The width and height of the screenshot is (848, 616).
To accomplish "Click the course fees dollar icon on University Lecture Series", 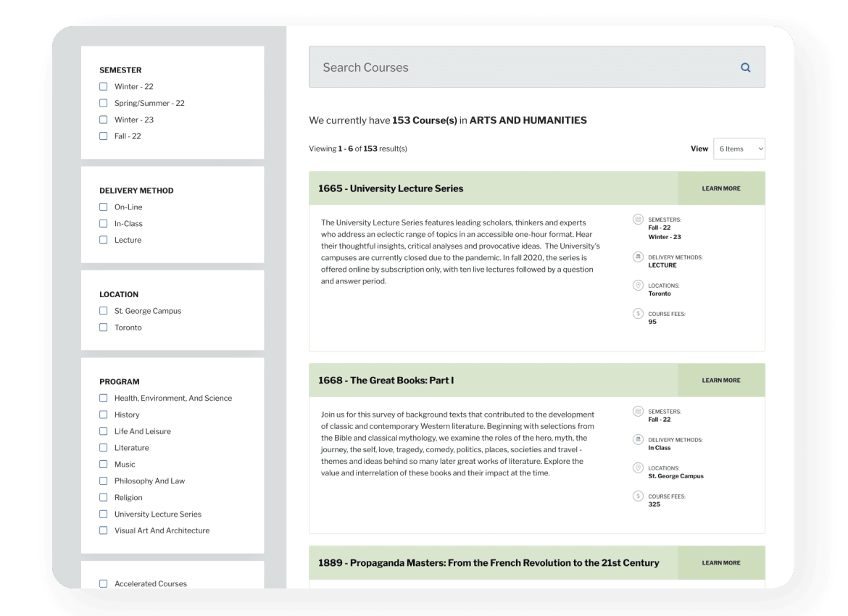I will click(638, 314).
